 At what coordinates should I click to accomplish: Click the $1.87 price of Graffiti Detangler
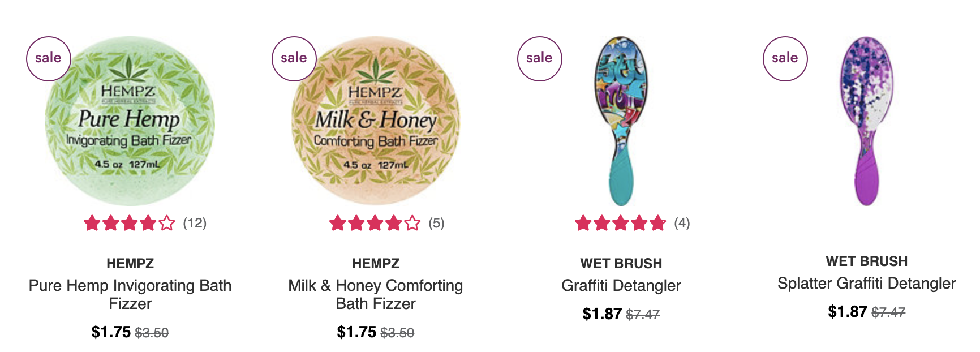[x=602, y=314]
